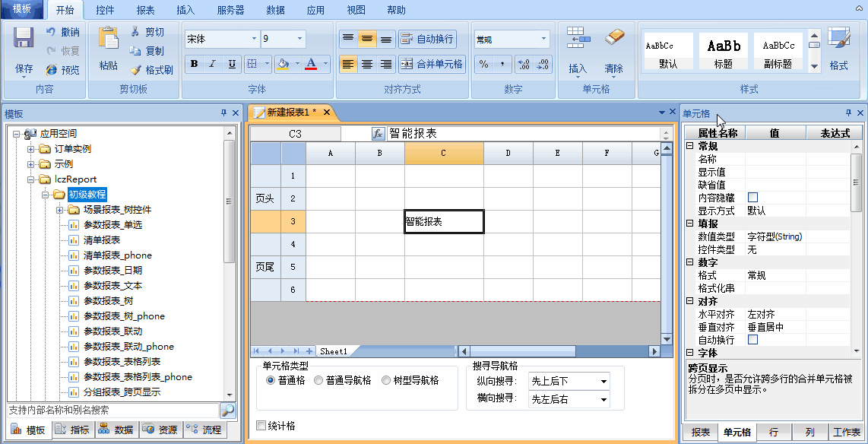Open the font name dropdown showing 宋体
868x444 pixels.
255,39
